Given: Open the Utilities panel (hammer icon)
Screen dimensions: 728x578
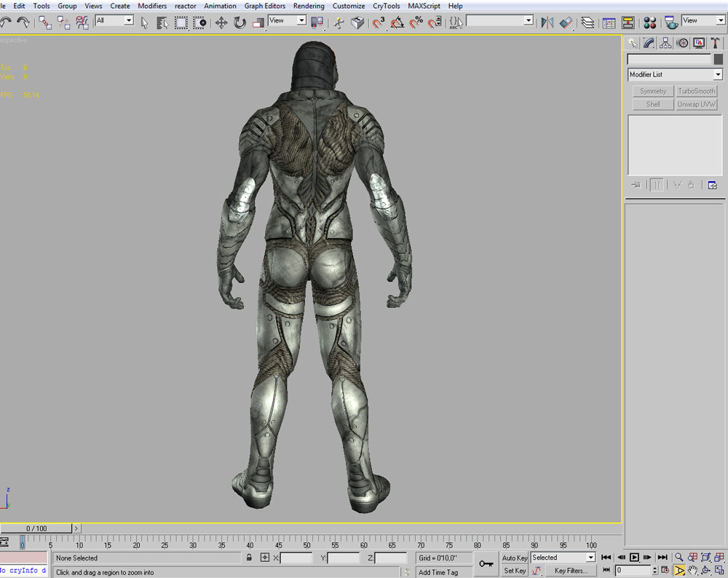Looking at the screenshot, I should [x=716, y=44].
